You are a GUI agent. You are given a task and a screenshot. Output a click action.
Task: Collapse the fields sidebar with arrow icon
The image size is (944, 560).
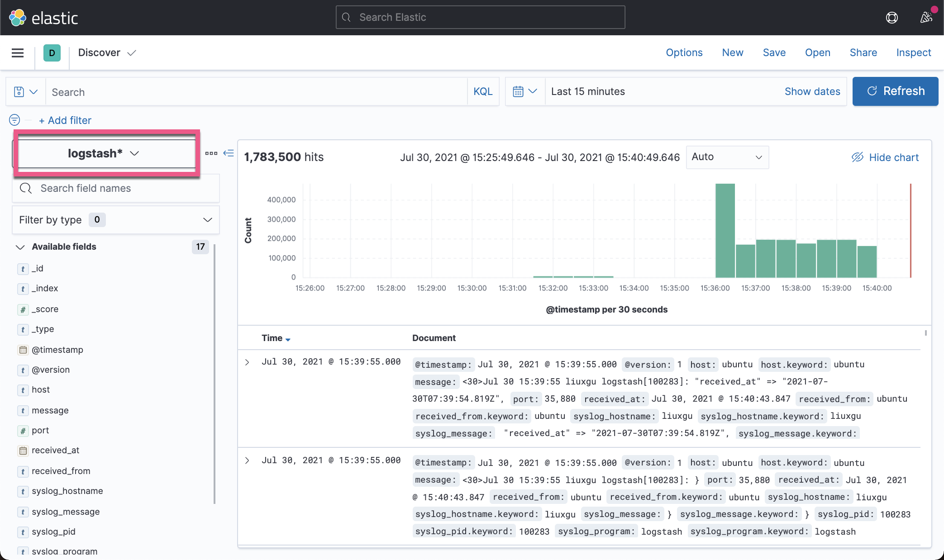229,153
